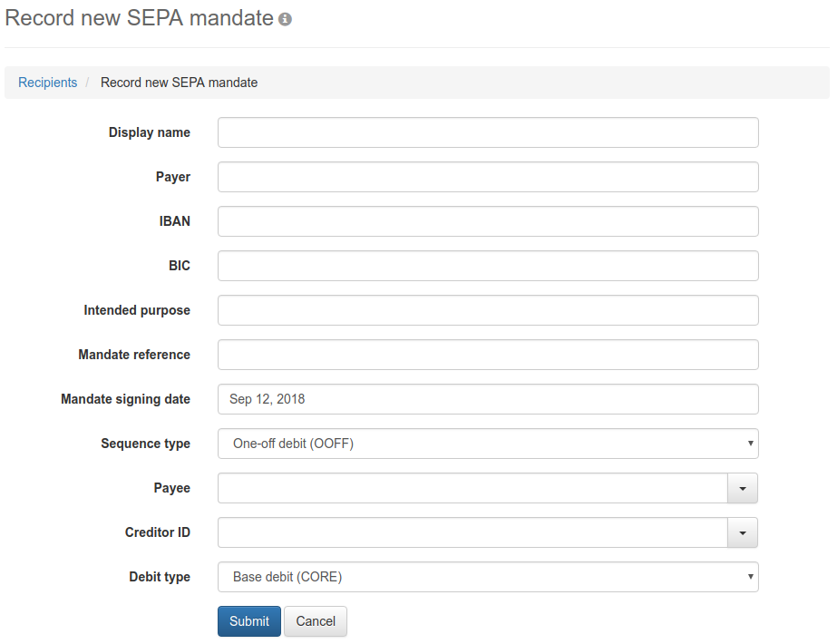The image size is (837, 644).
Task: Focus the Intended purpose field
Action: [488, 310]
